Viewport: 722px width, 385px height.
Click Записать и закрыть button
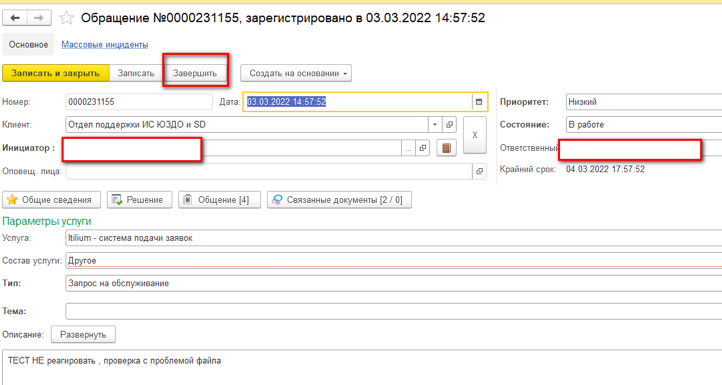click(x=56, y=73)
